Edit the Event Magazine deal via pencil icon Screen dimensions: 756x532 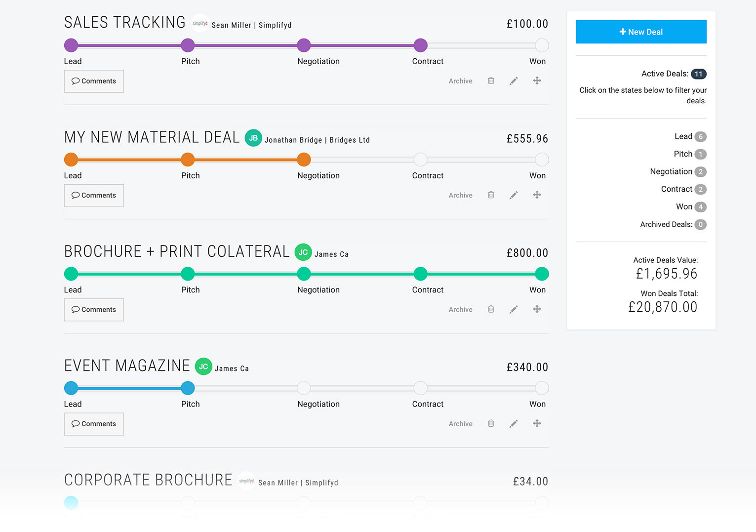514,423
